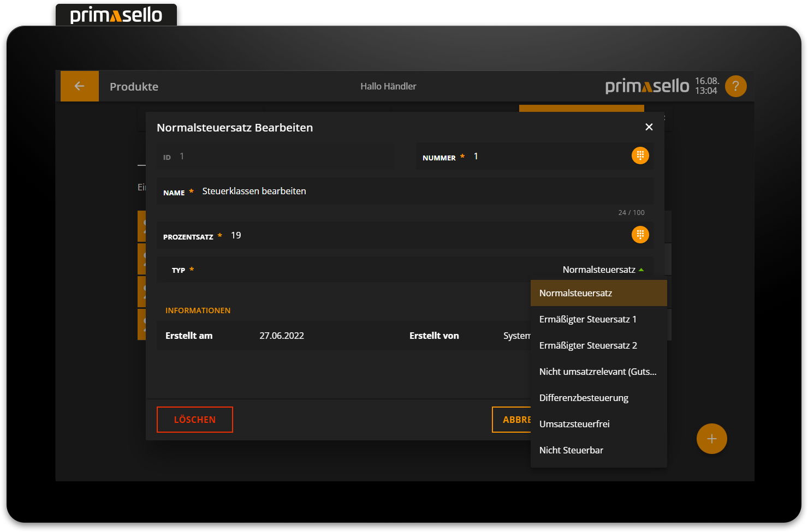Open the numpad for the Nummer field
Image resolution: width=808 pixels, height=532 pixels.
pos(640,156)
